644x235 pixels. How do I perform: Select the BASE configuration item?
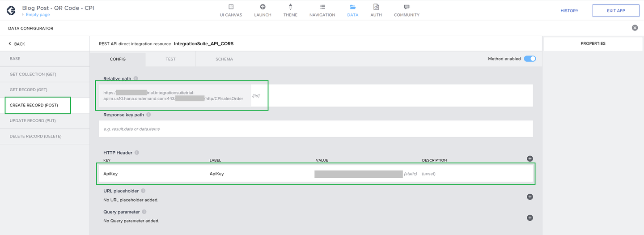click(45, 59)
